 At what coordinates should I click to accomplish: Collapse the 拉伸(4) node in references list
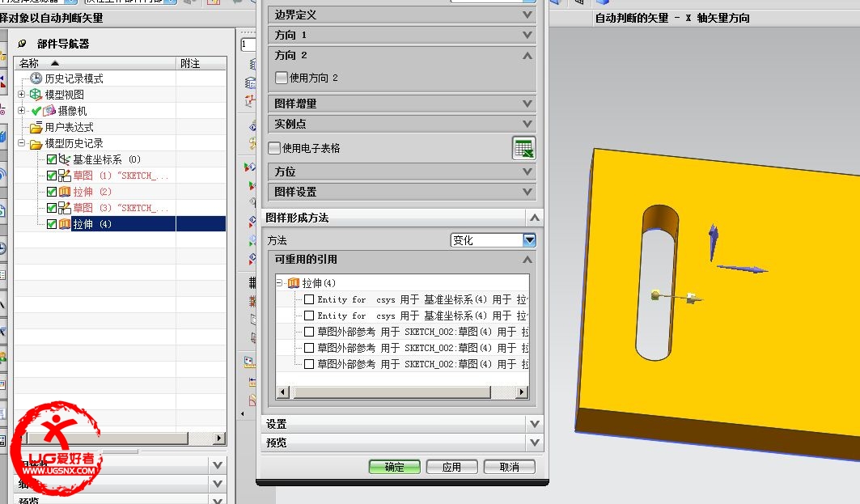(280, 283)
